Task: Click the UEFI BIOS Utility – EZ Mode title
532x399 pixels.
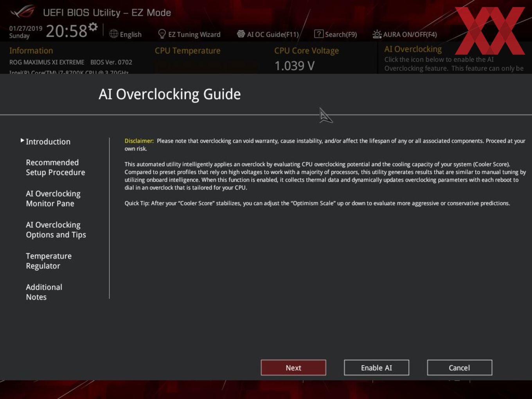Action: [107, 13]
